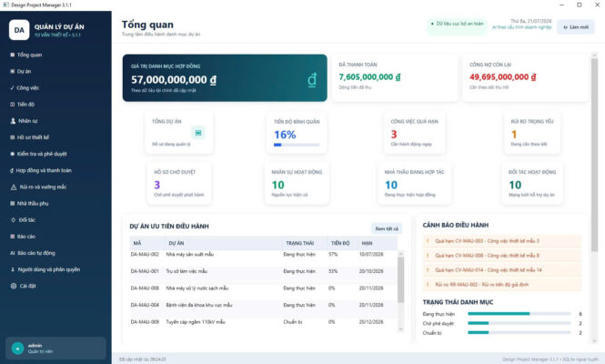605x364 pixels.
Task: Click the Tổng dự án card icon
Action: pos(198,133)
